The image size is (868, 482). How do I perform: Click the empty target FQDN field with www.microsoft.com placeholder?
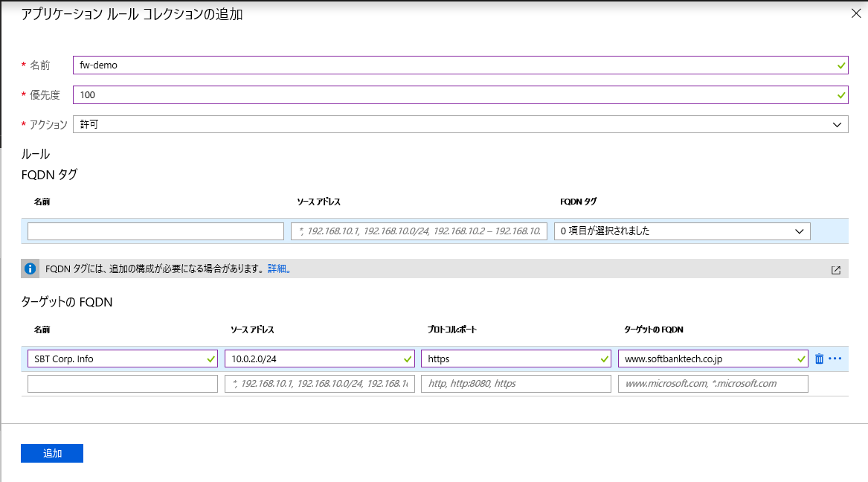pos(713,384)
